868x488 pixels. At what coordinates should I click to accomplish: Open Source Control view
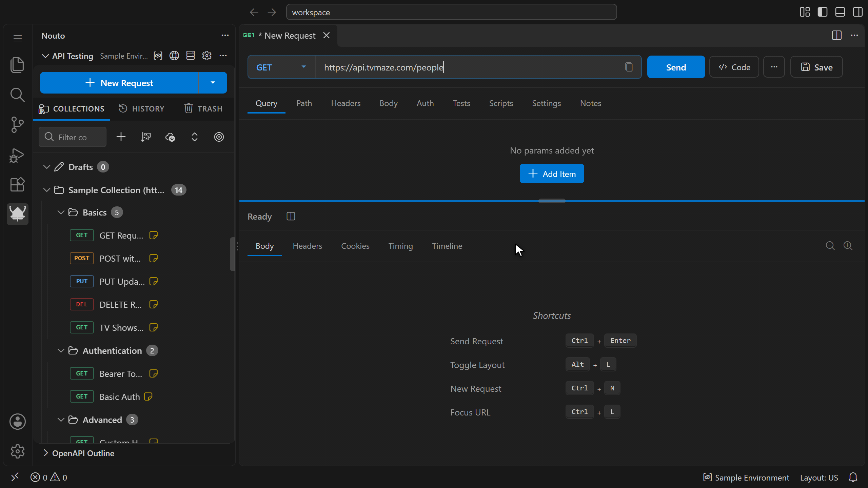pyautogui.click(x=17, y=125)
